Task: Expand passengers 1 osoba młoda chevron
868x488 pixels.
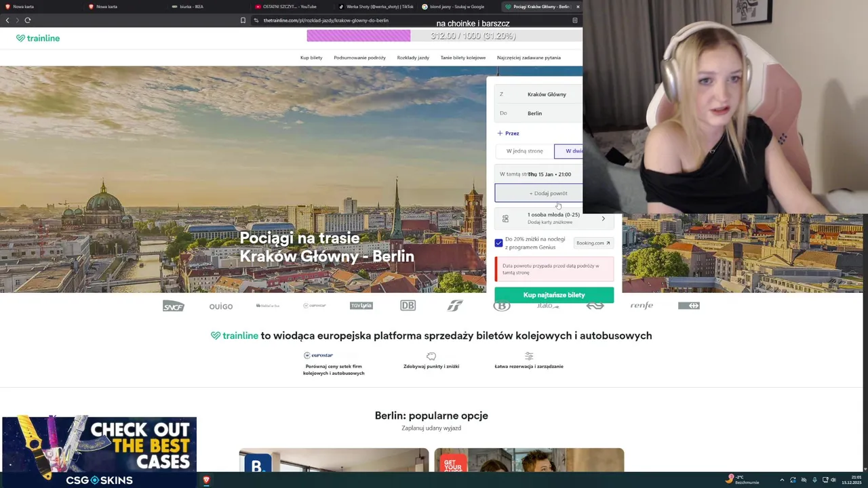Action: 603,218
